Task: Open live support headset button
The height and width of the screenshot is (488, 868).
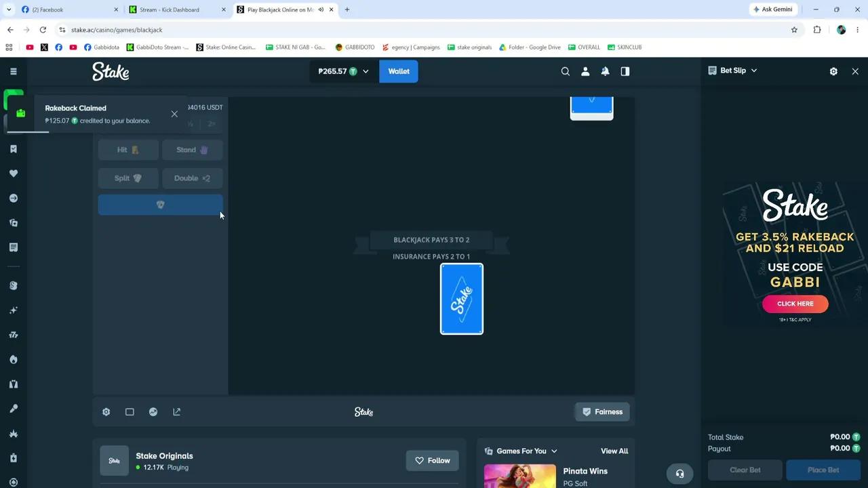Action: pyautogui.click(x=679, y=474)
